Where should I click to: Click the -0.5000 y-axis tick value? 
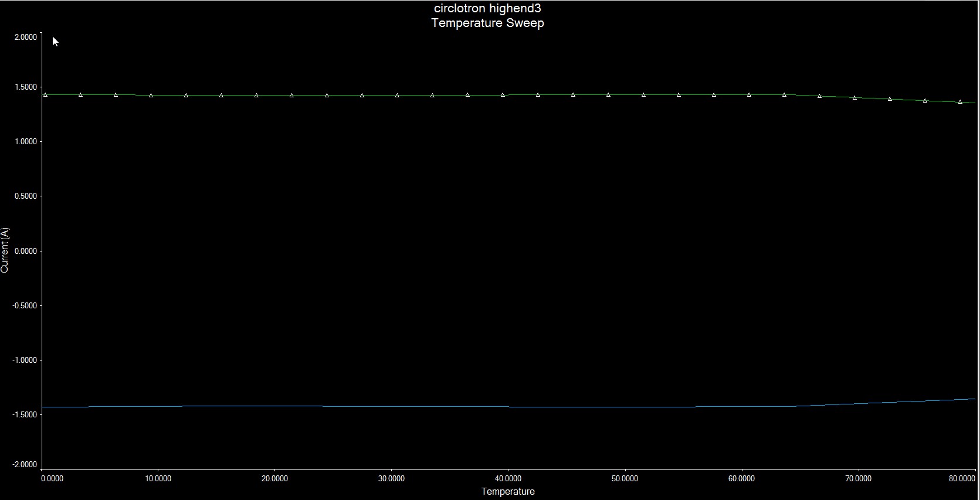24,305
